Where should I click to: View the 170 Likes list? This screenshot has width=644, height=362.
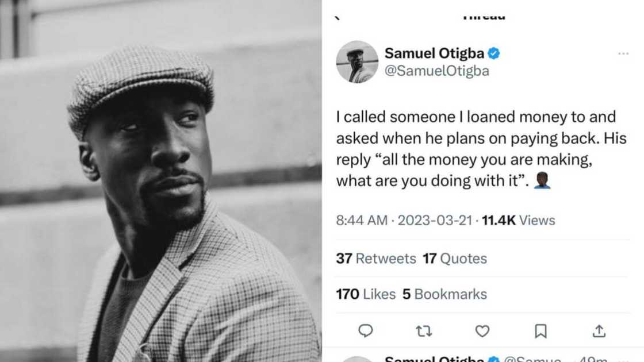click(366, 294)
